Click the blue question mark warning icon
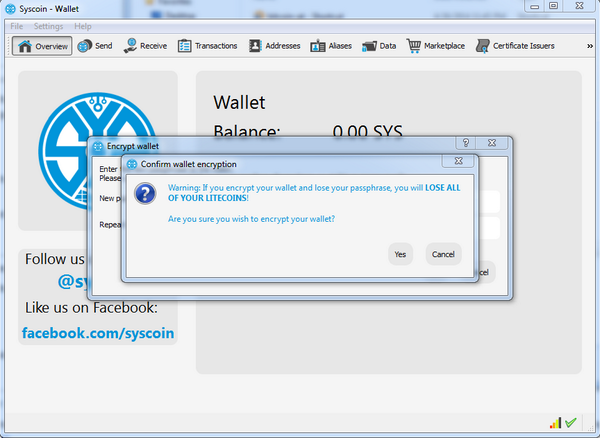The image size is (600, 438). pyautogui.click(x=145, y=193)
